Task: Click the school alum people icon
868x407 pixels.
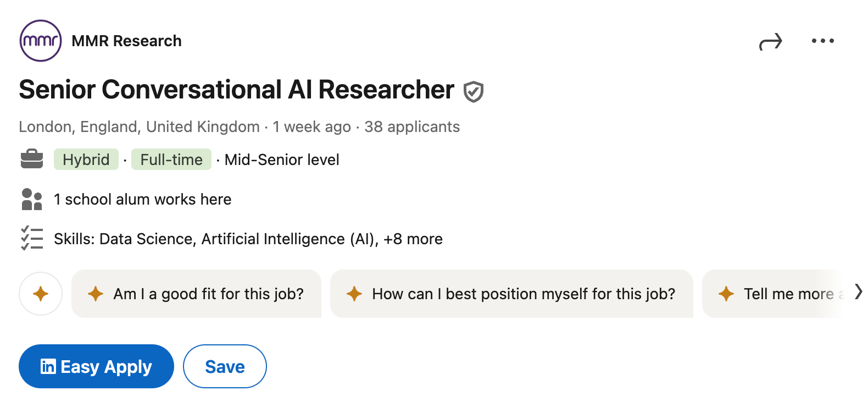Action: 31,199
